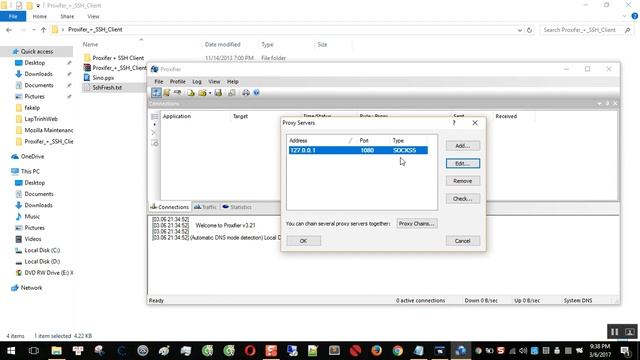Click the X icon in Connections side strip

click(x=154, y=133)
